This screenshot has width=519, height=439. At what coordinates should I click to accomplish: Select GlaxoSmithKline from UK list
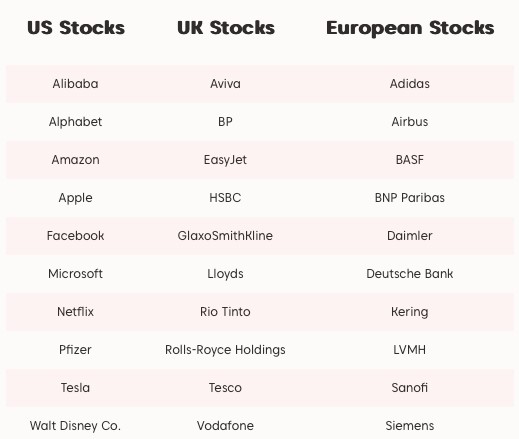[x=225, y=236]
